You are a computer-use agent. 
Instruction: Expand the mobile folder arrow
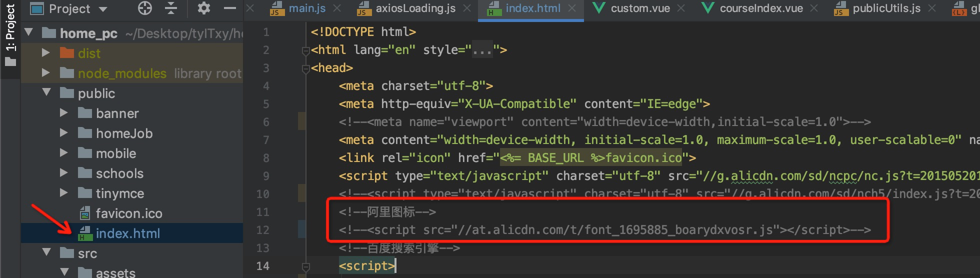click(64, 153)
